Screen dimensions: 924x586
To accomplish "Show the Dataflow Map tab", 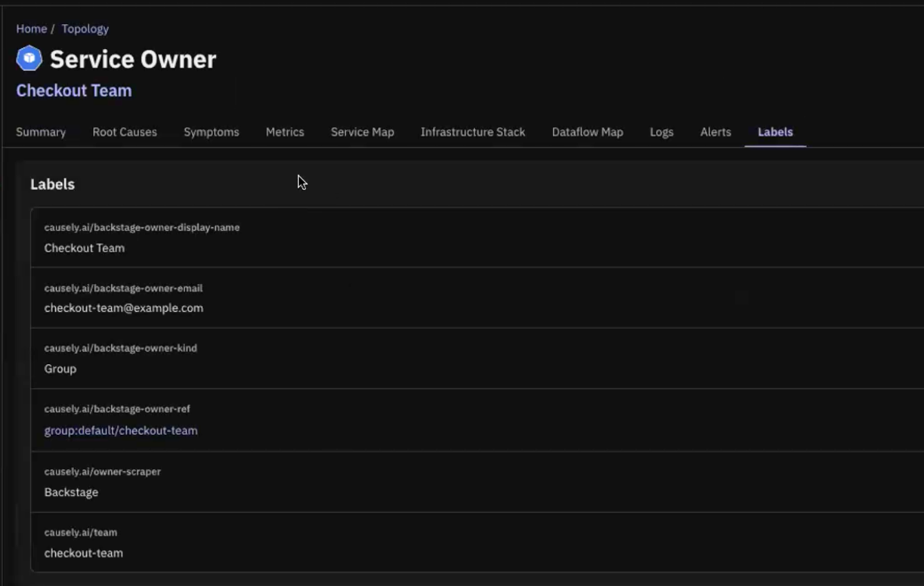I will pos(587,132).
